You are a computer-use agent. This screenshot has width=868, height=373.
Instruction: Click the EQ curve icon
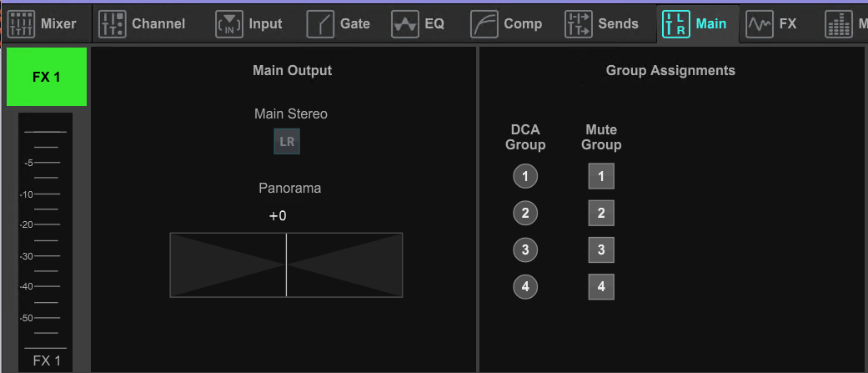[404, 24]
